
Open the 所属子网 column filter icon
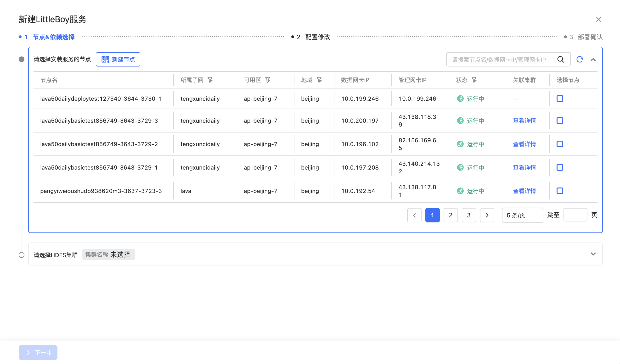(210, 80)
